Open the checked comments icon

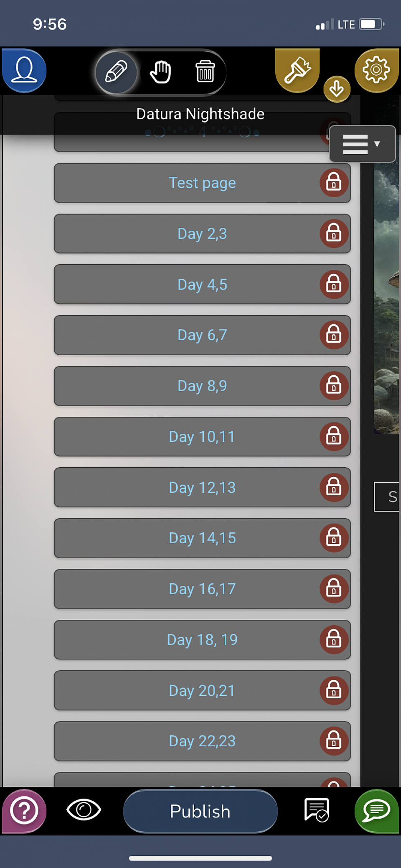coord(317,810)
